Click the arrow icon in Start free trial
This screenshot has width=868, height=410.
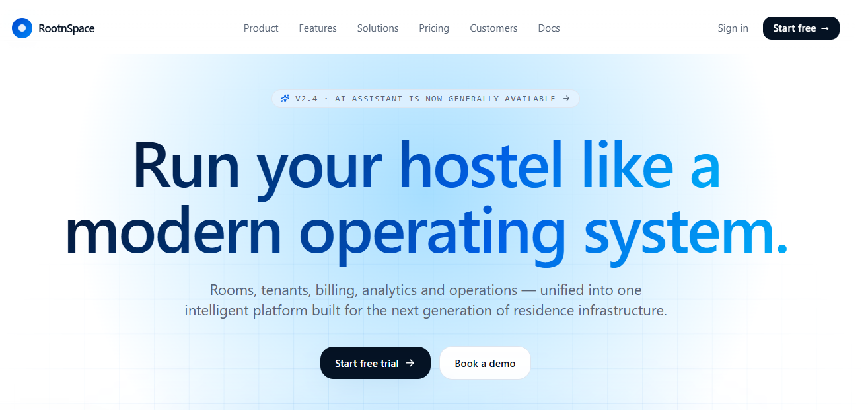coord(410,363)
